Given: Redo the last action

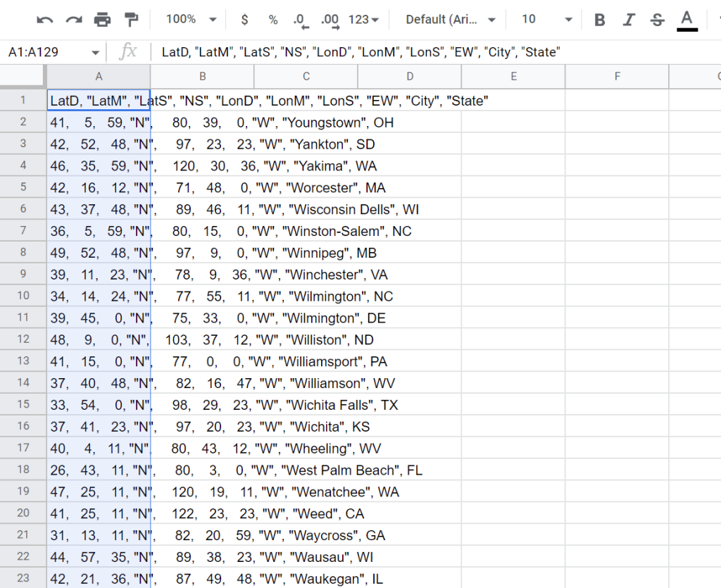Looking at the screenshot, I should pos(74,20).
